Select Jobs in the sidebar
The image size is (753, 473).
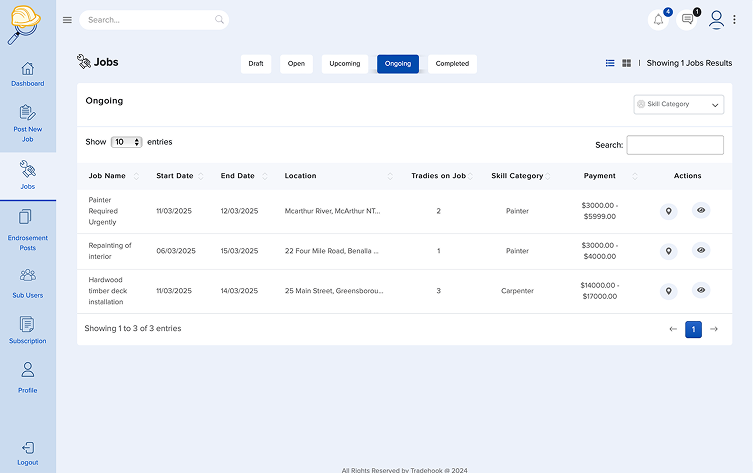click(x=28, y=176)
